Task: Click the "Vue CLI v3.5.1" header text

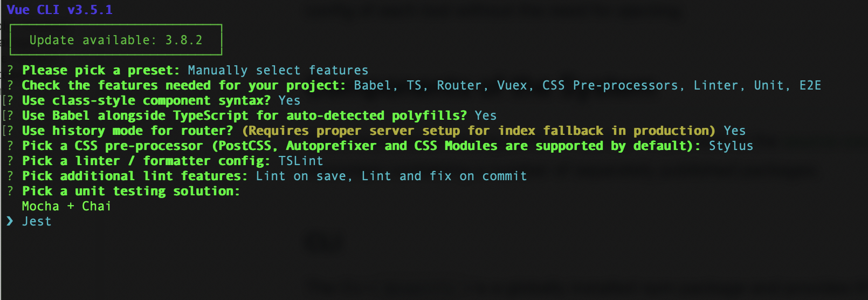Action: point(59,10)
